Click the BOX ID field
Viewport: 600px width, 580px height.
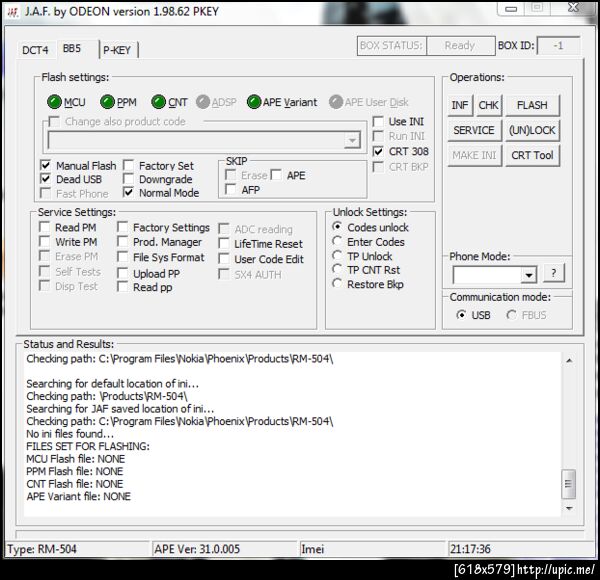click(558, 46)
